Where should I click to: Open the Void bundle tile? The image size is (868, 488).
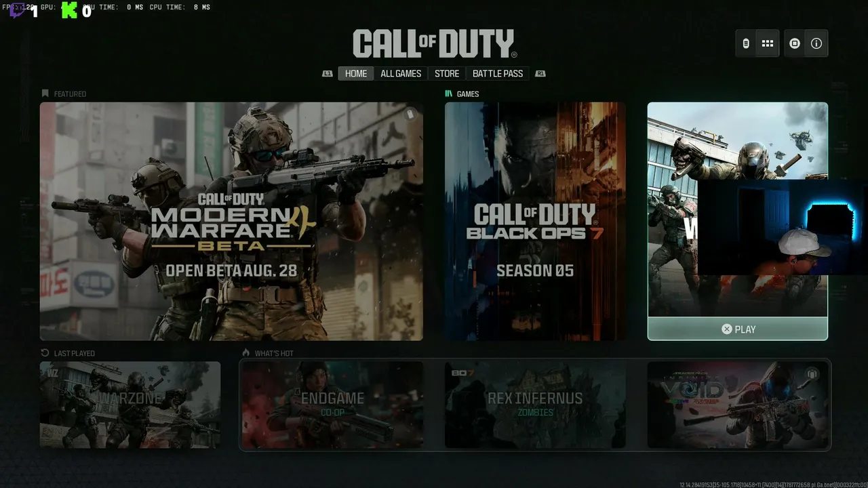pos(738,405)
